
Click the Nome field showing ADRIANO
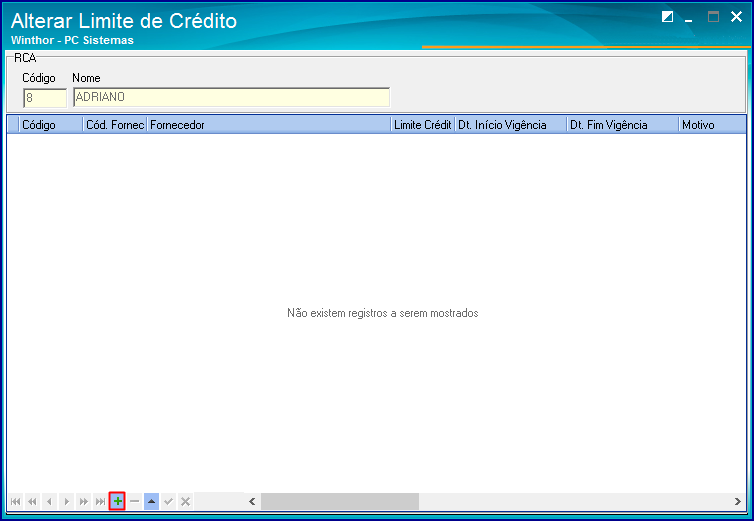pos(231,97)
